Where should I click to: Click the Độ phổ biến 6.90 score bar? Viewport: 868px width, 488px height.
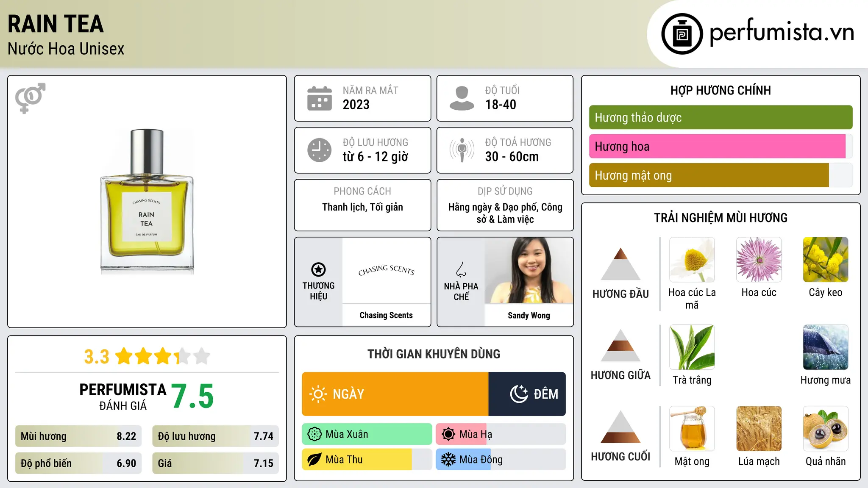point(78,463)
